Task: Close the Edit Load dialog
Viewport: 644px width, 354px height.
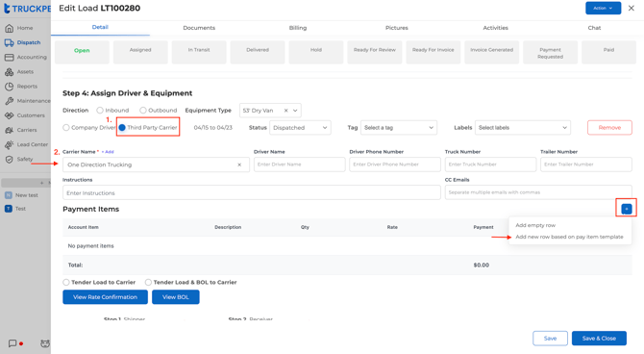Action: (632, 9)
